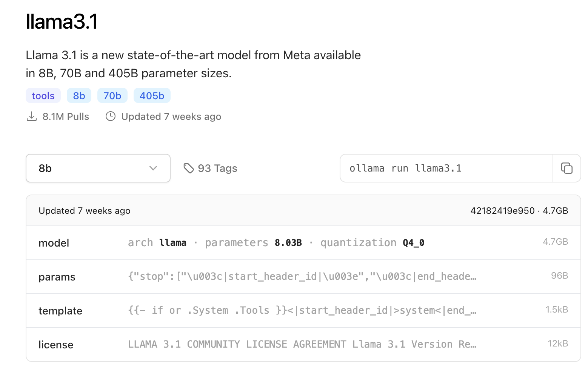The width and height of the screenshot is (588, 371).
Task: Expand the dropdown chevron arrow
Action: click(x=153, y=168)
